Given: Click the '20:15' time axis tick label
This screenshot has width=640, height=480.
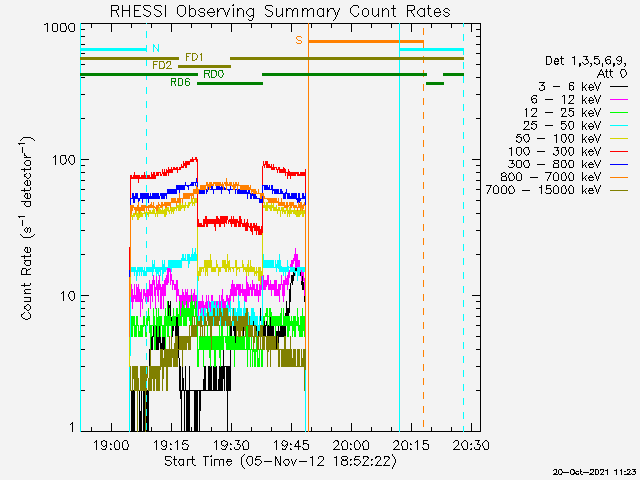Looking at the screenshot, I should pyautogui.click(x=411, y=445).
